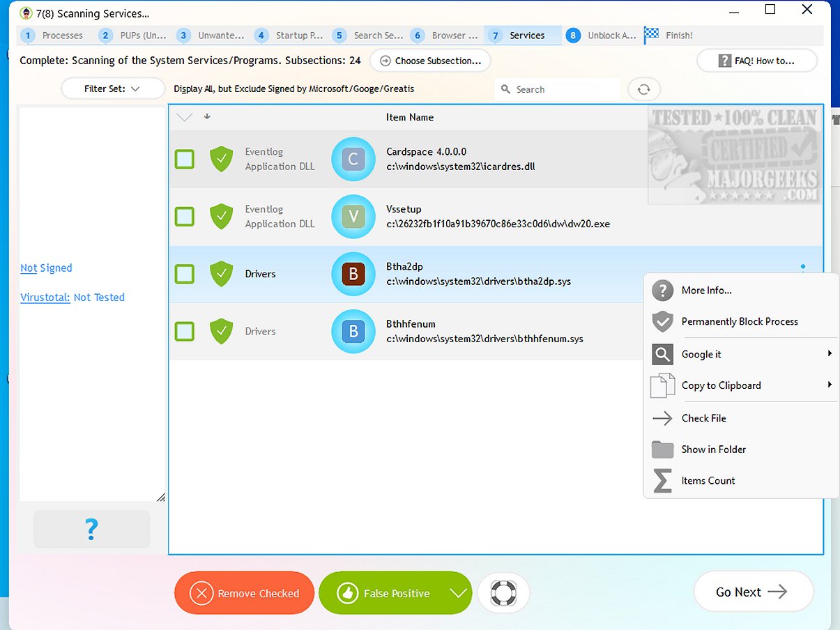This screenshot has height=630, width=840.
Task: Click Eventlog Application DLL label in Vssetup row
Action: 280,216
